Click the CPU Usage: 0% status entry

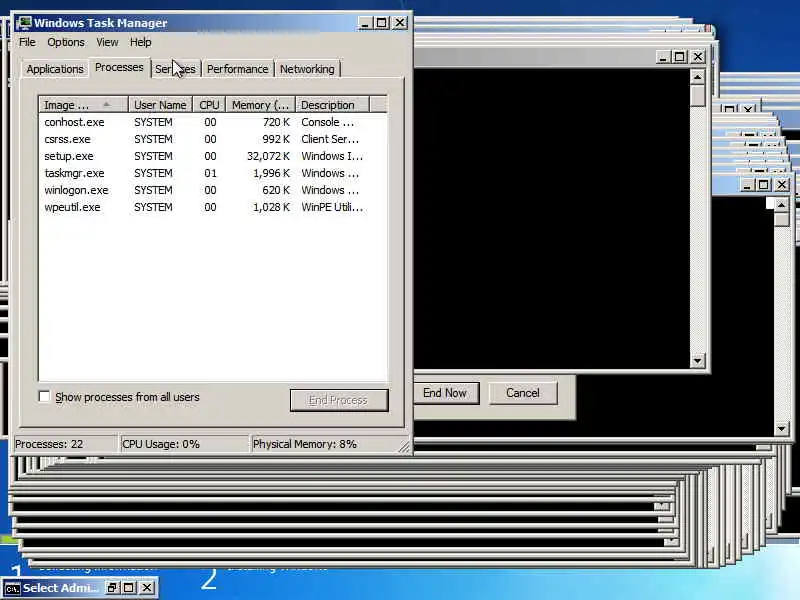point(184,444)
